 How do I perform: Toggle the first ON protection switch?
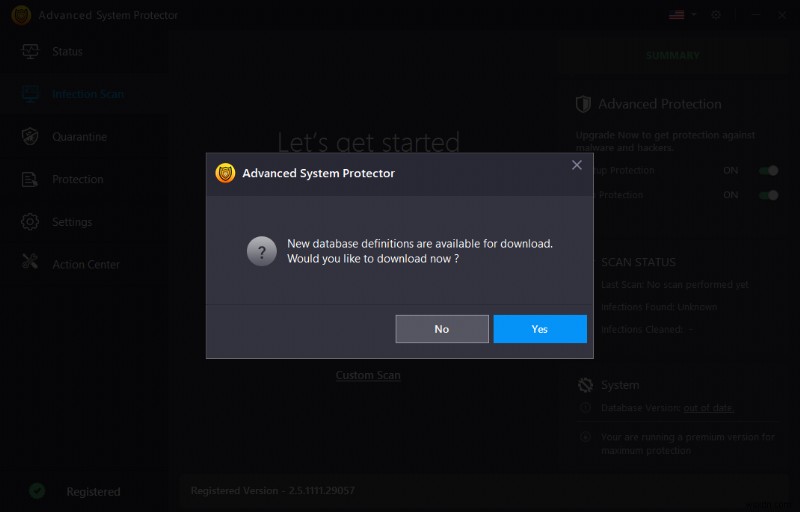(768, 170)
